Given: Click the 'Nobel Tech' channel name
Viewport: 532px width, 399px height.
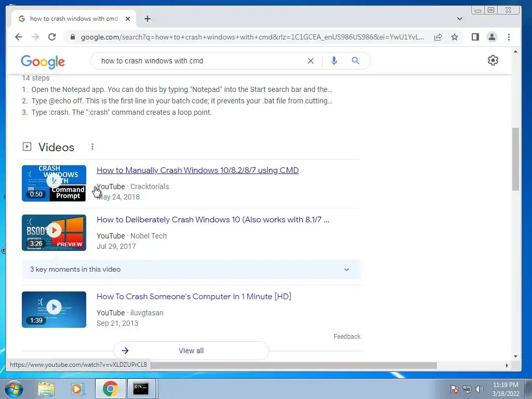Looking at the screenshot, I should 149,236.
